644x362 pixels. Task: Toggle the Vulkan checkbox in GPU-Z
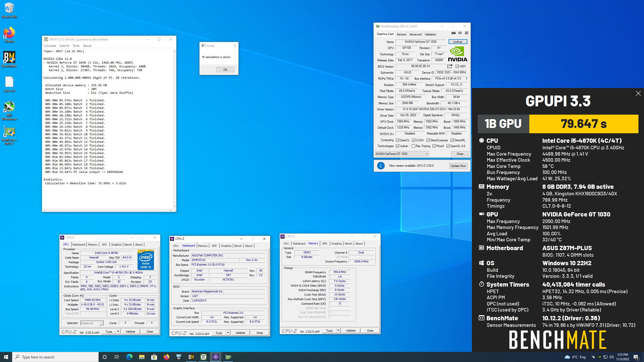(398, 146)
